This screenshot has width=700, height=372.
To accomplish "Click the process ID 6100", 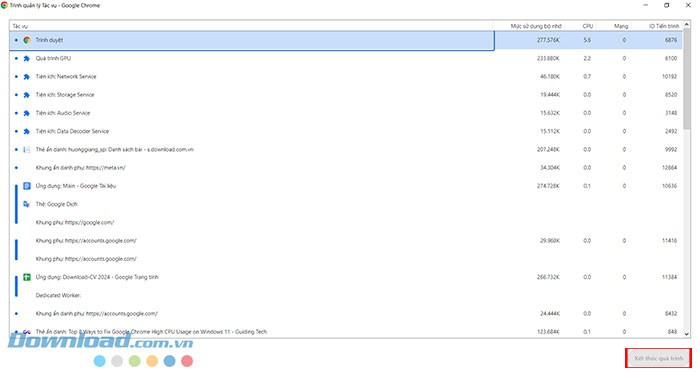I will (x=671, y=59).
